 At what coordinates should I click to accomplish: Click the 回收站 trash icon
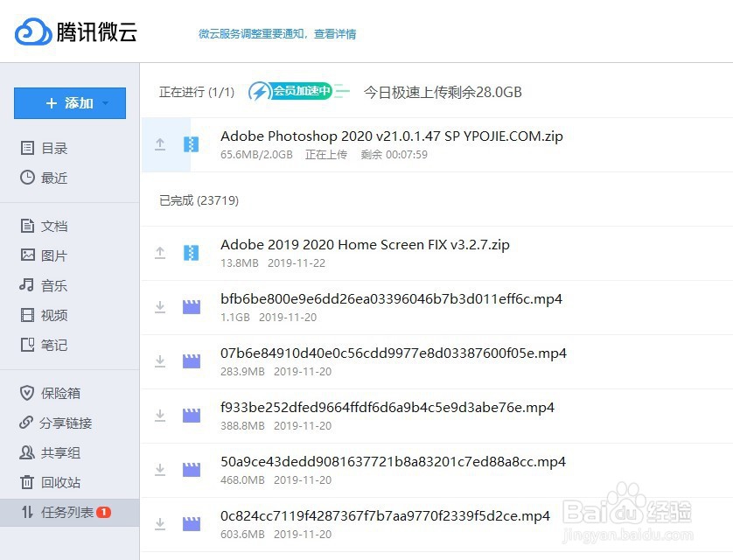(x=27, y=482)
